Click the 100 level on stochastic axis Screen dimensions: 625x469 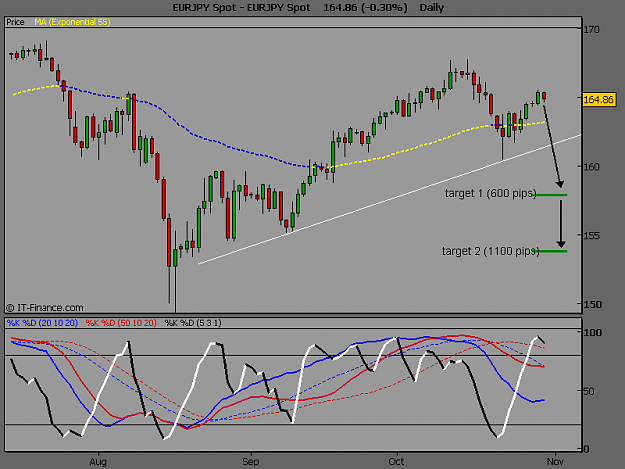coord(593,332)
